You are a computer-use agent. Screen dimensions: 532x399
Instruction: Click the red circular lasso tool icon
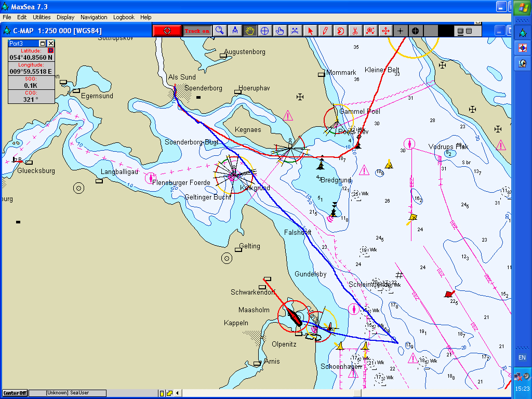340,31
